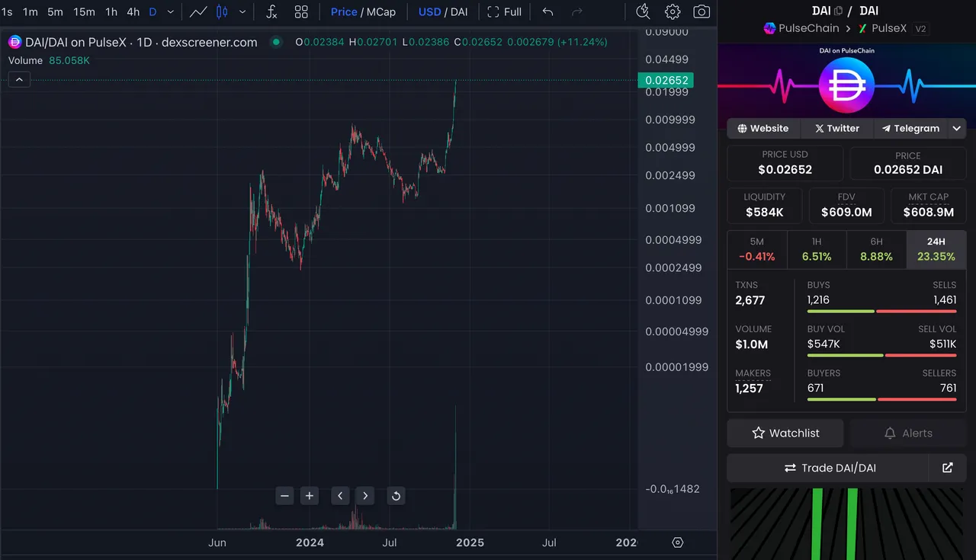Set chart denomination to USD
Screen dimensions: 976x560
[430, 11]
